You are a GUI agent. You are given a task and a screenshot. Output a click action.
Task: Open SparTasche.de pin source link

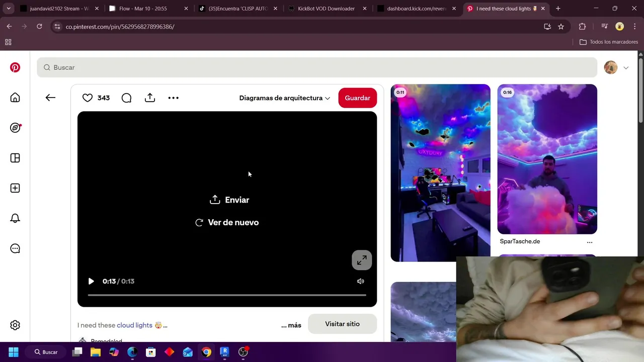(x=520, y=241)
